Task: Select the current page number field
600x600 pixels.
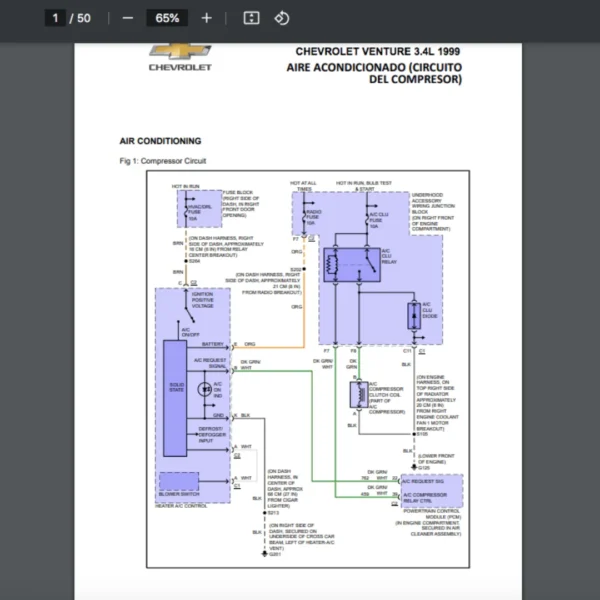Action: [56, 18]
